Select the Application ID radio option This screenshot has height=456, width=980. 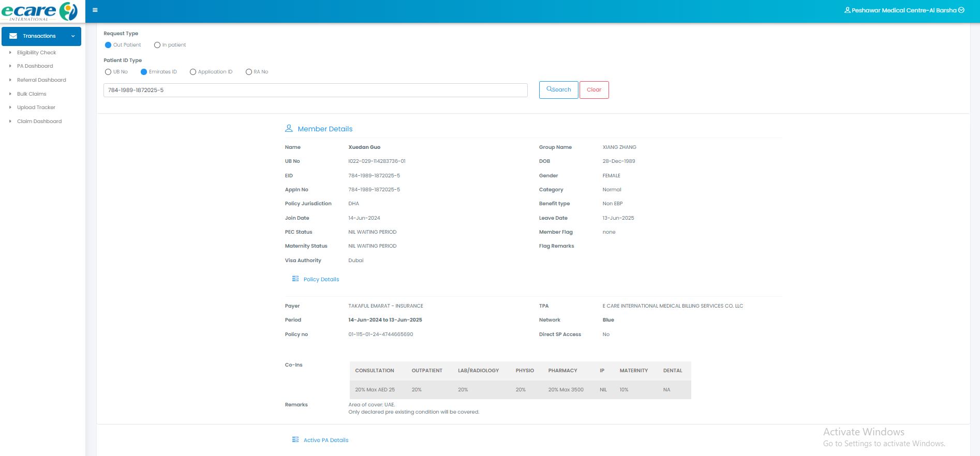click(x=193, y=72)
